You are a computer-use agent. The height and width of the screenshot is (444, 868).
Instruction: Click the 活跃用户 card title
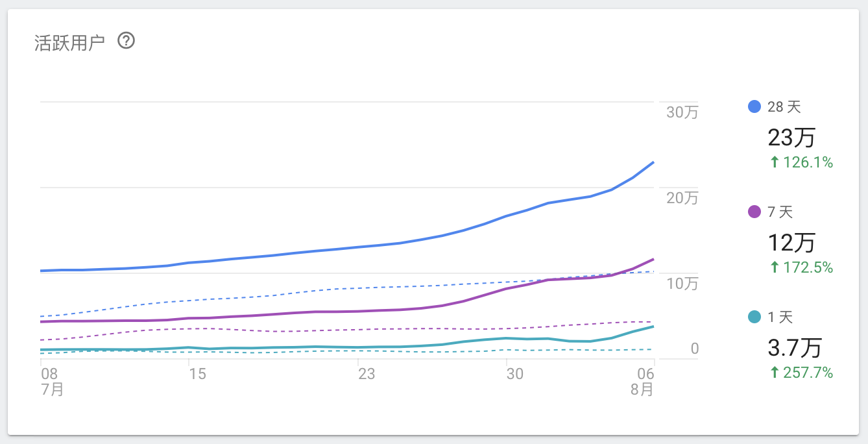(69, 43)
